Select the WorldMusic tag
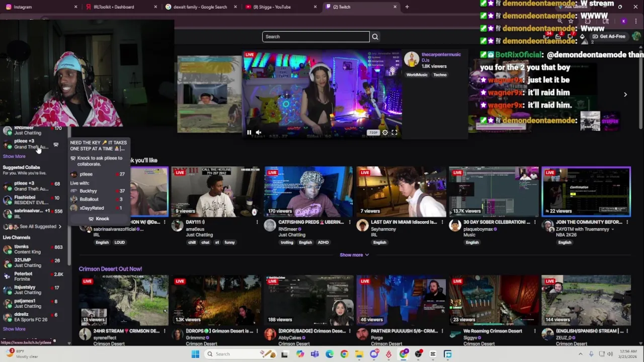Viewport: 644px width, 362px height. (x=417, y=75)
